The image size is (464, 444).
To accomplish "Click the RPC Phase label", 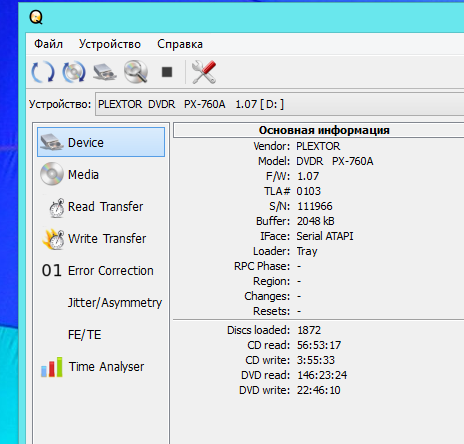I will [x=262, y=266].
